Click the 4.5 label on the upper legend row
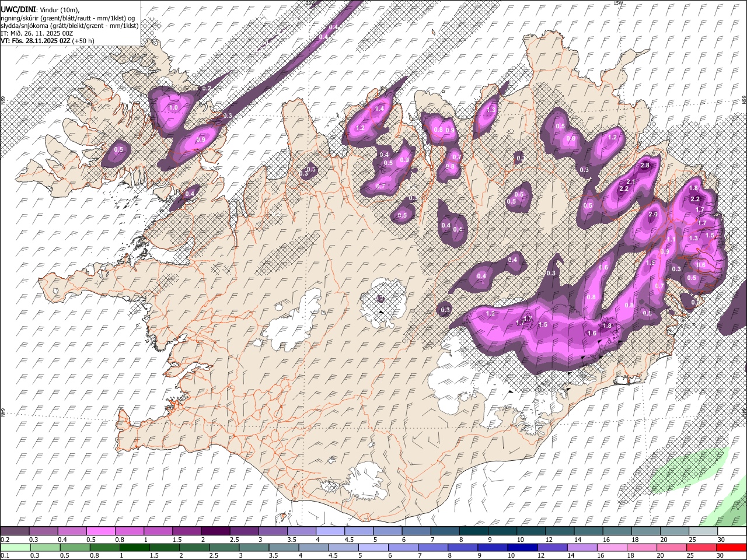The image size is (747, 560). (349, 540)
